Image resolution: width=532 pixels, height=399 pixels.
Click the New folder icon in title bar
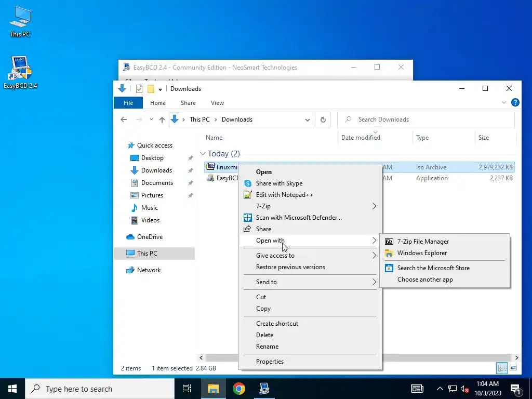(x=151, y=89)
